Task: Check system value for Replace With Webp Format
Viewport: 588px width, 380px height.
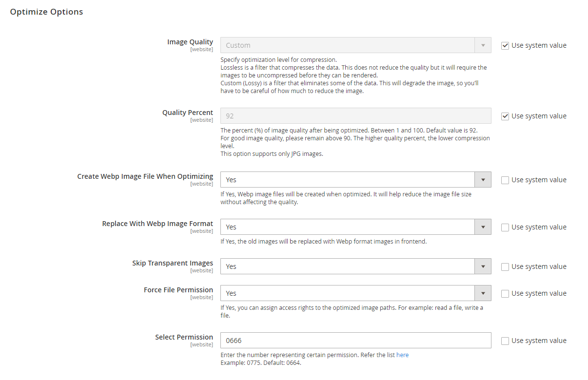Action: (505, 227)
